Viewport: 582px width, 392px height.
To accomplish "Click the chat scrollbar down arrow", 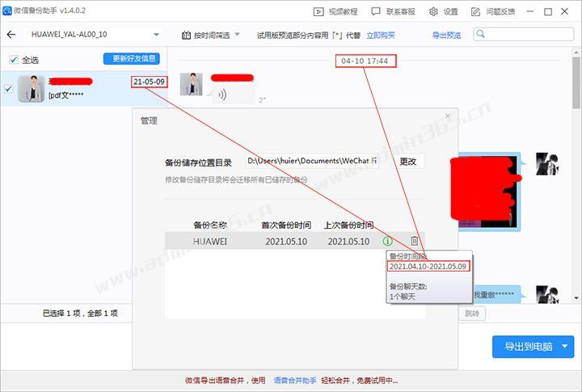I will (576, 297).
